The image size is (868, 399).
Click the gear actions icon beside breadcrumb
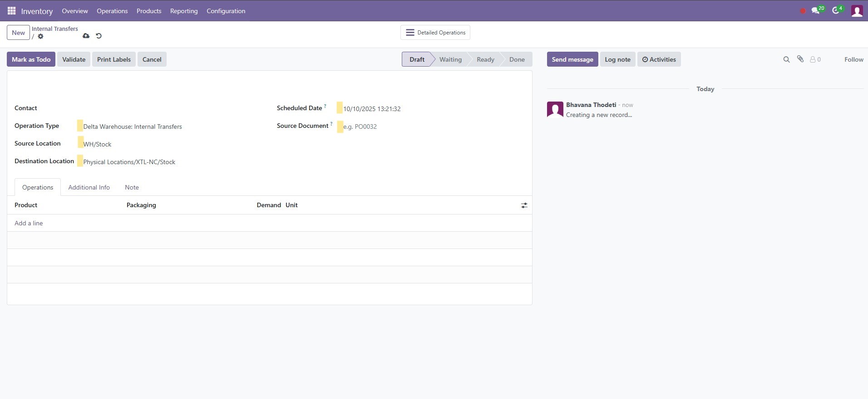[x=41, y=36]
